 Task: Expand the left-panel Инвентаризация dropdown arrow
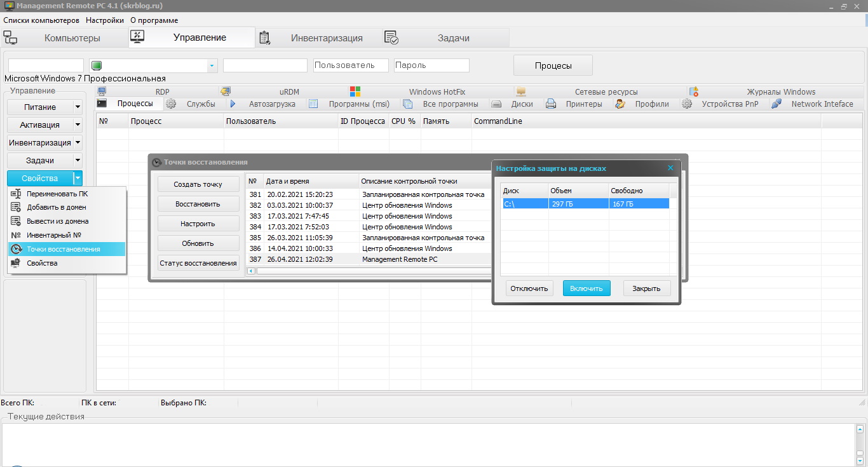click(78, 143)
